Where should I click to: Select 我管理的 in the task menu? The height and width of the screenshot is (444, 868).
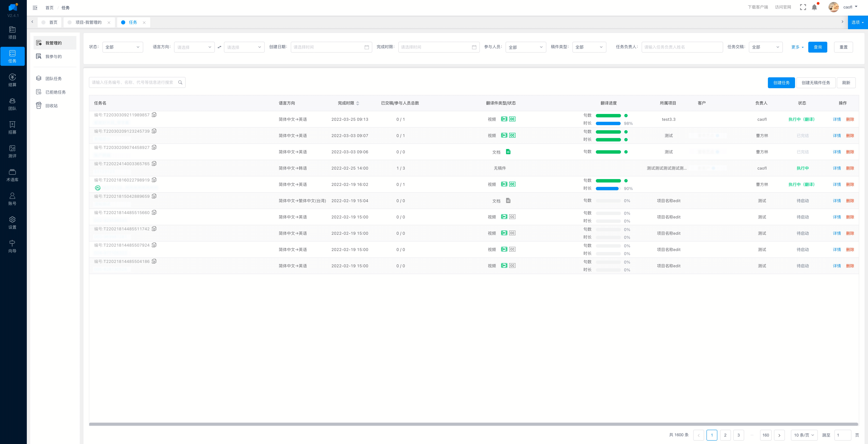pyautogui.click(x=55, y=43)
